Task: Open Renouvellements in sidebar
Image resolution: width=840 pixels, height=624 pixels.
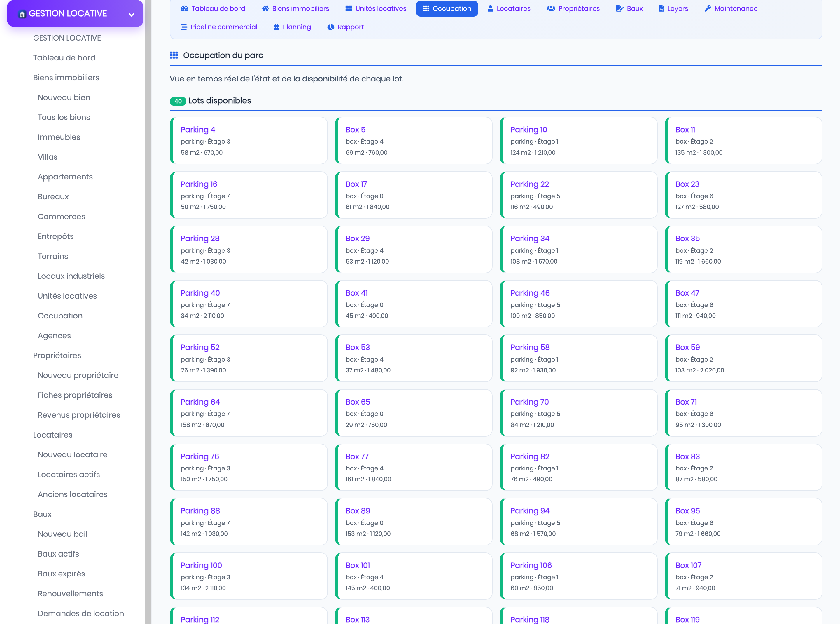Action: click(x=71, y=593)
